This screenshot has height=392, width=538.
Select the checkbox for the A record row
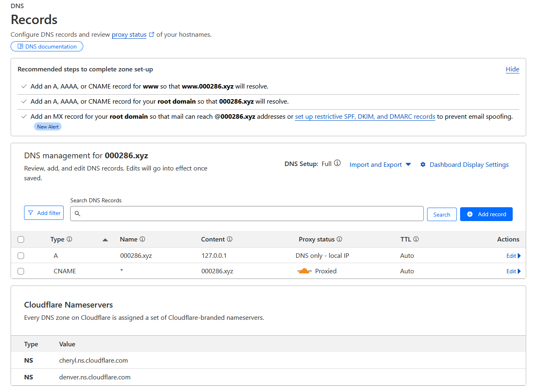click(x=21, y=255)
